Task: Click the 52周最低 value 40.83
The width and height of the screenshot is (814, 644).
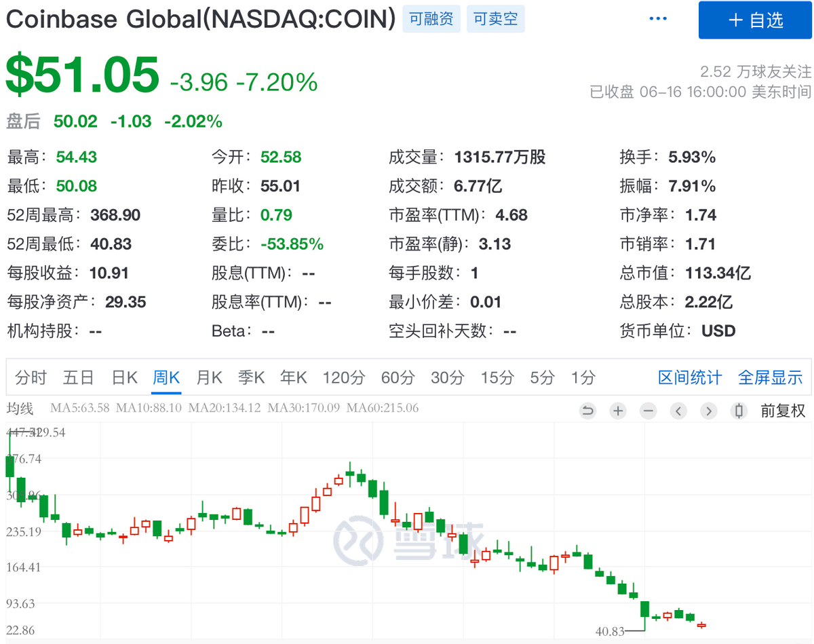Action: click(x=111, y=244)
